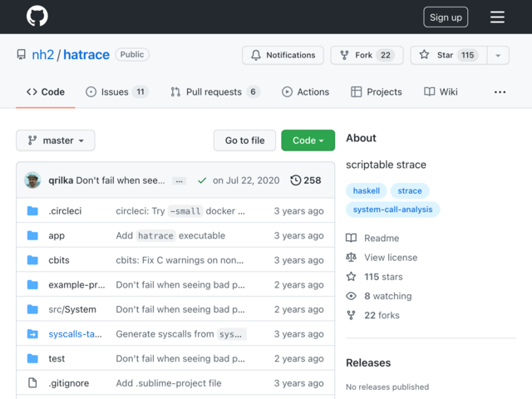Image resolution: width=532 pixels, height=399 pixels.
Task: Open the green Code clone dropdown
Action: pyautogui.click(x=308, y=140)
